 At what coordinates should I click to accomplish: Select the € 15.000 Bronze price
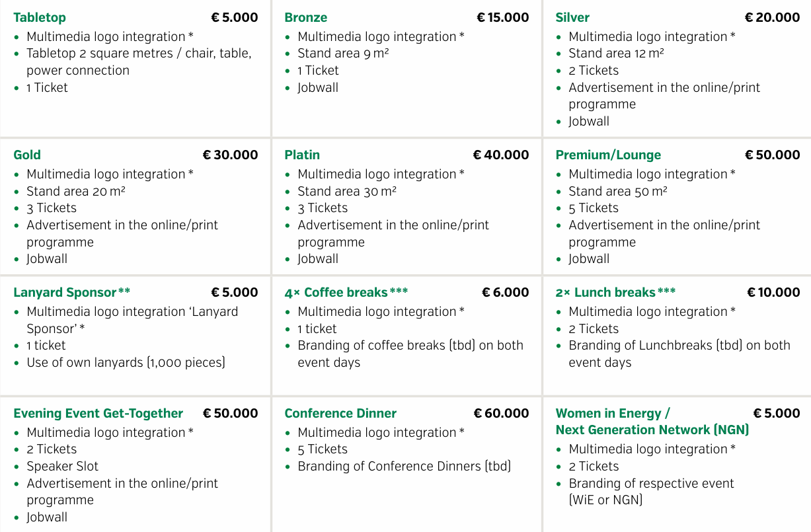(502, 18)
